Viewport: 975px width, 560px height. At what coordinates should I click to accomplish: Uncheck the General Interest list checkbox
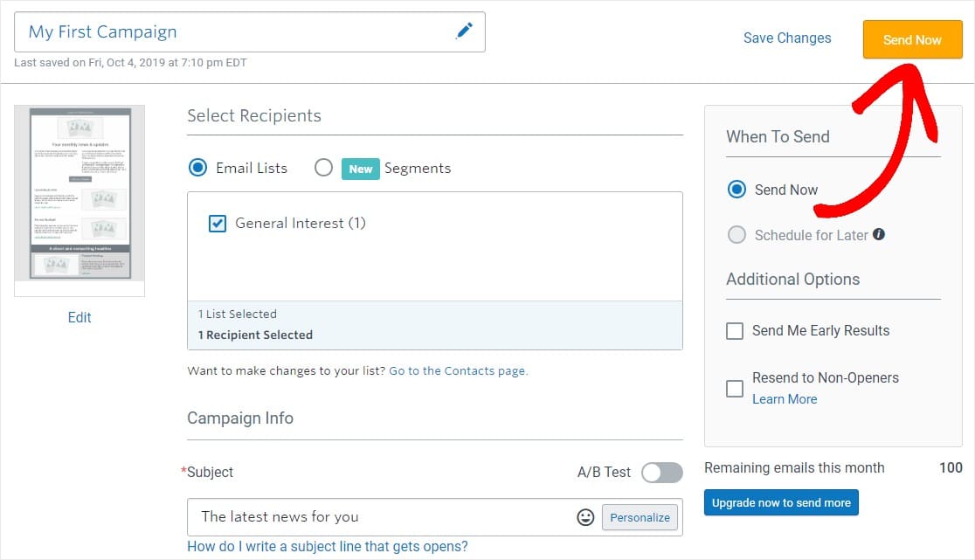click(217, 223)
